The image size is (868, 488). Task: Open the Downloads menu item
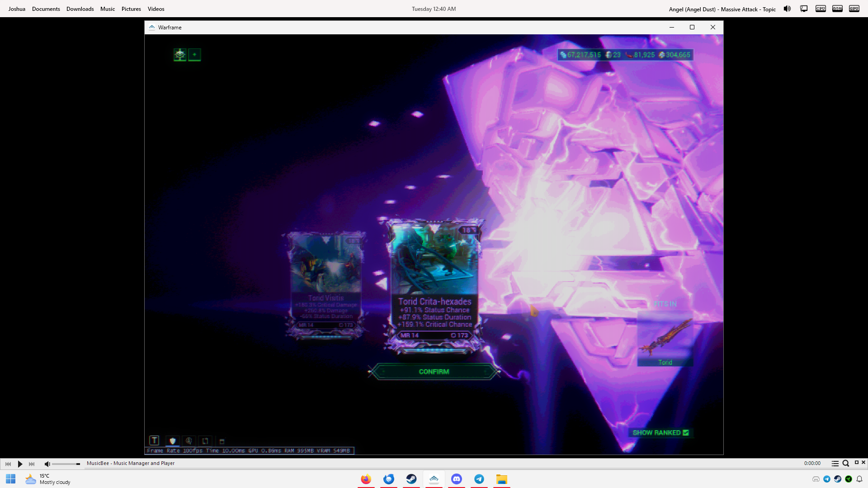[80, 9]
